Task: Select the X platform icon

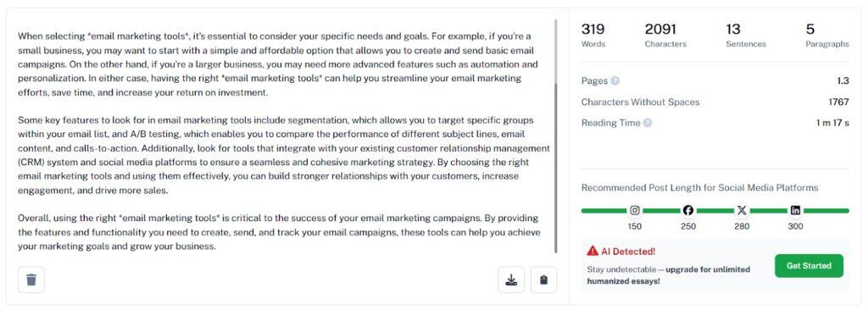Action: [x=742, y=210]
